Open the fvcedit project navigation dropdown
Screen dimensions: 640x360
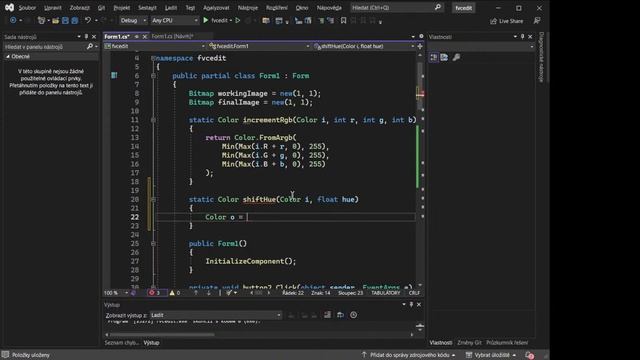tap(154, 46)
